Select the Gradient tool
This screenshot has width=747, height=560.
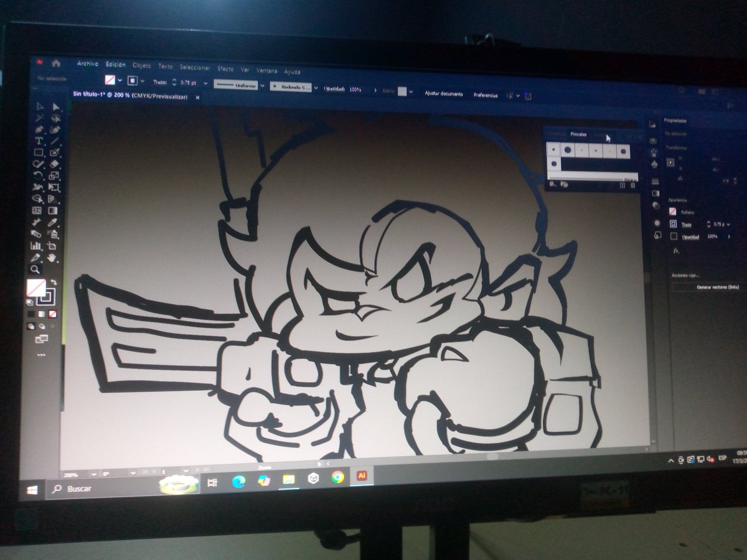54,210
